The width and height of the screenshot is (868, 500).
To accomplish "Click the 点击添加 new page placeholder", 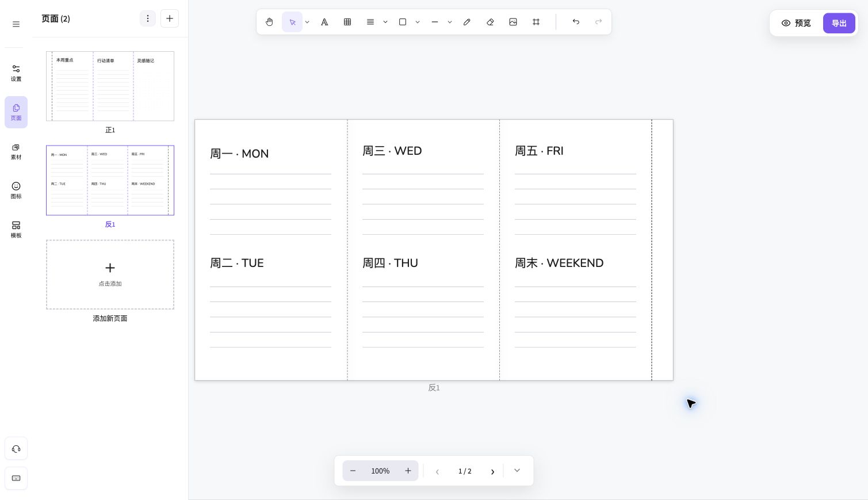I will 110,274.
